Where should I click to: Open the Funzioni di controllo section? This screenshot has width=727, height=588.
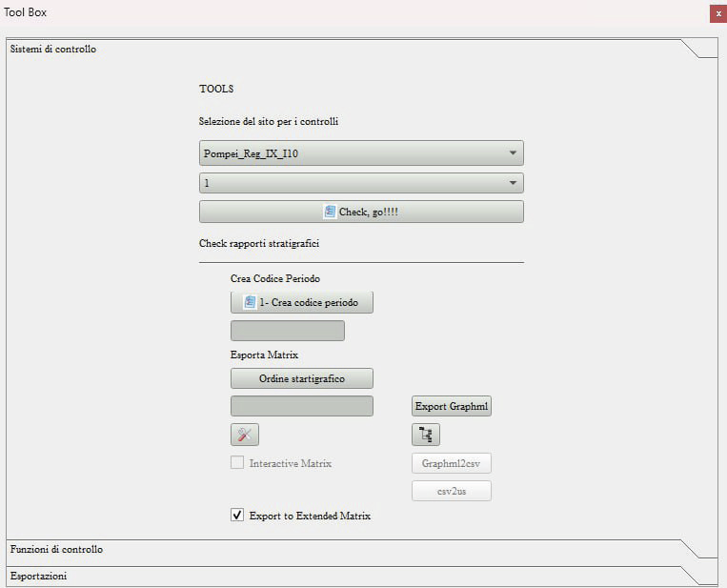[362, 549]
